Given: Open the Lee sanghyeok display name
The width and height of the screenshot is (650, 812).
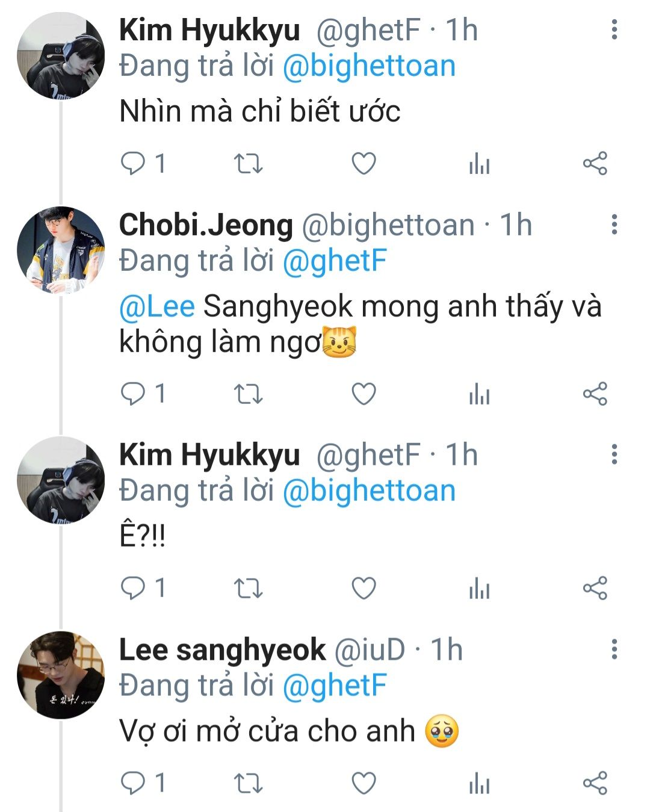Looking at the screenshot, I should point(222,650).
